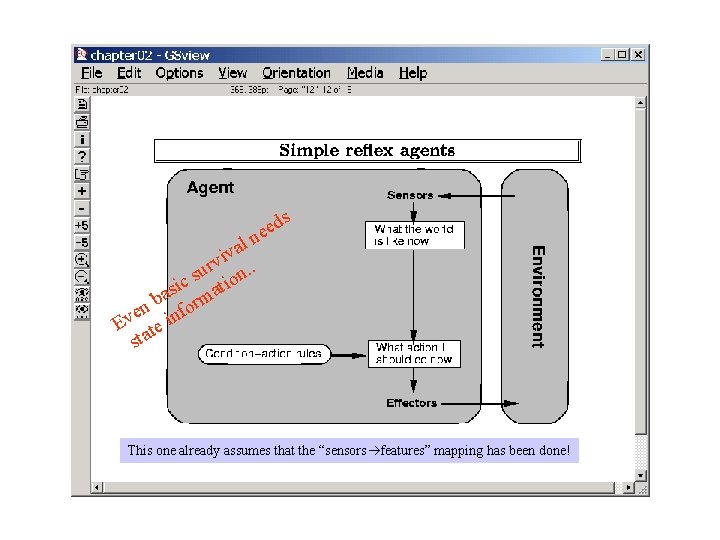Click the magnifier zoom in icon
The width and height of the screenshot is (720, 540).
(x=82, y=260)
